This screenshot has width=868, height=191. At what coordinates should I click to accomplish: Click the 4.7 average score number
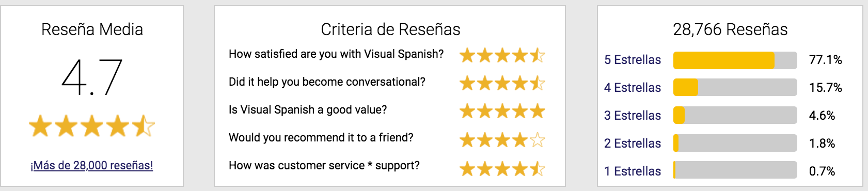click(92, 77)
